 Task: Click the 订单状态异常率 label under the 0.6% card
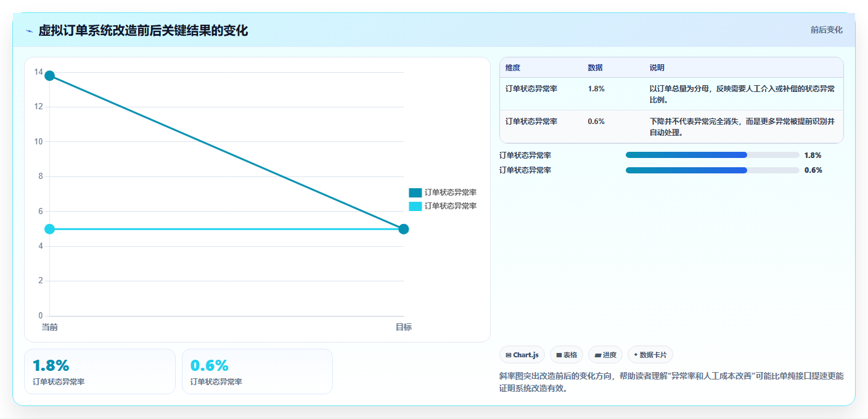[x=216, y=382]
